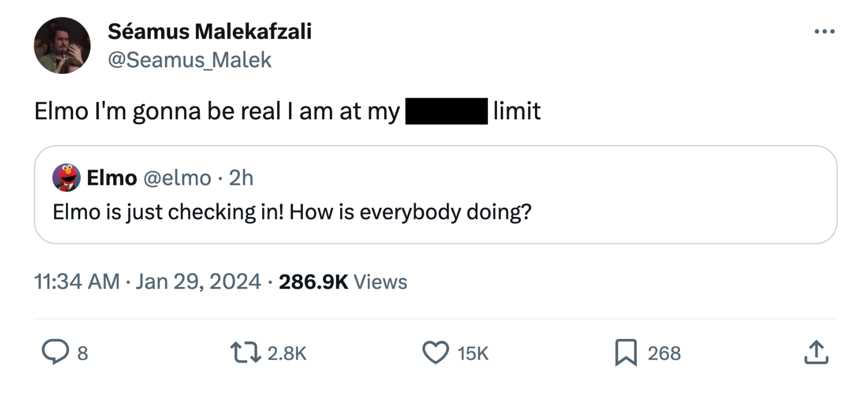This screenshot has width=868, height=396.
Task: Click the 2h timestamp on Elmo's tweet
Action: coord(241,178)
